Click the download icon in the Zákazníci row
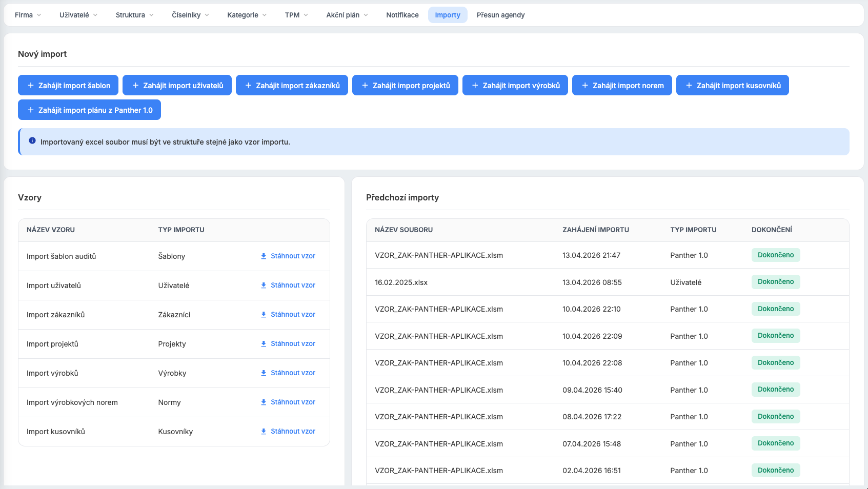Image resolution: width=868 pixels, height=489 pixels. 264,315
